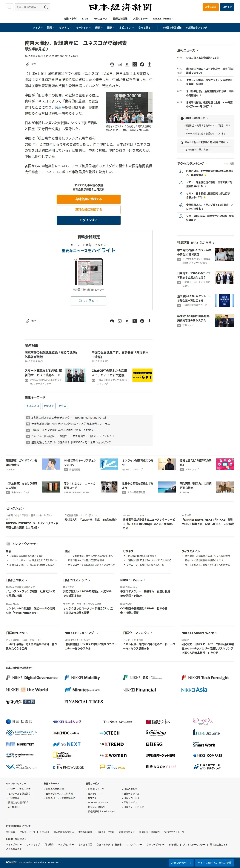Viewport: 240px width, 868px height.
Task: Expand the 経済 navigation dropdown
Action: [x=99, y=28]
